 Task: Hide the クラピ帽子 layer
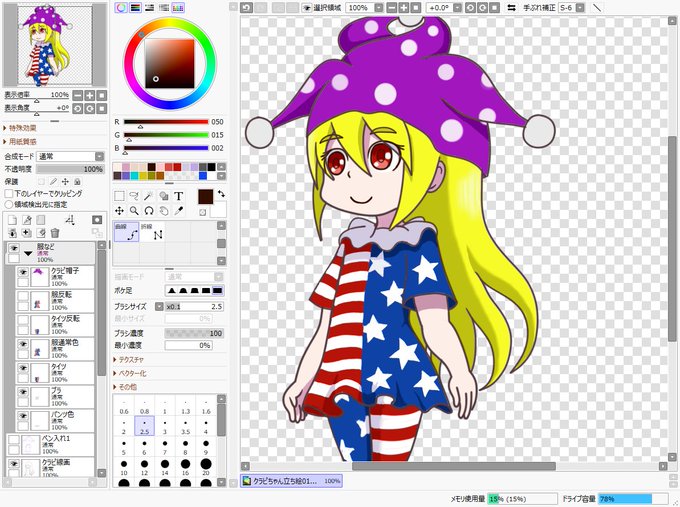(23, 272)
